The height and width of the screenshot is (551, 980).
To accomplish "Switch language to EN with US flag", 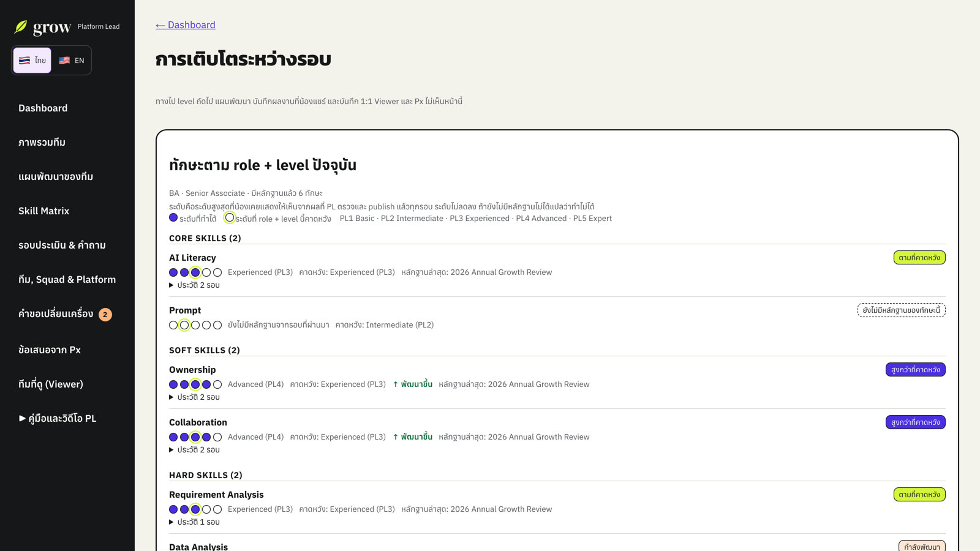I will point(71,61).
